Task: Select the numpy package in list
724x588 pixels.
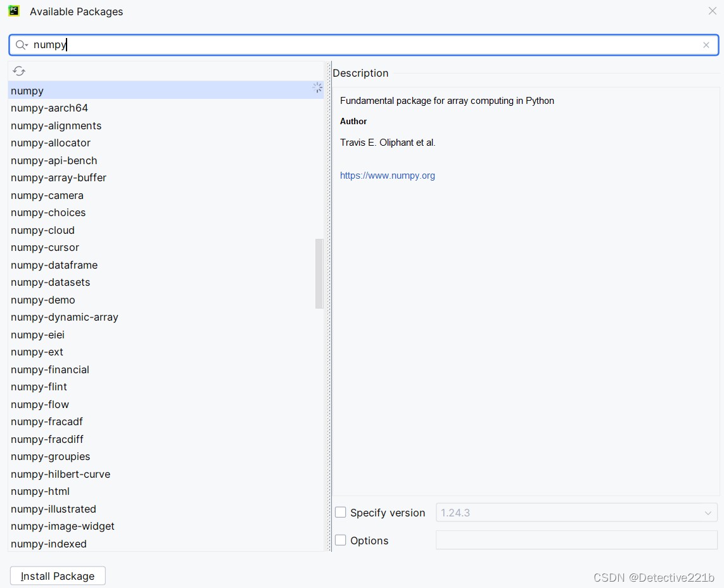Action: 27,91
